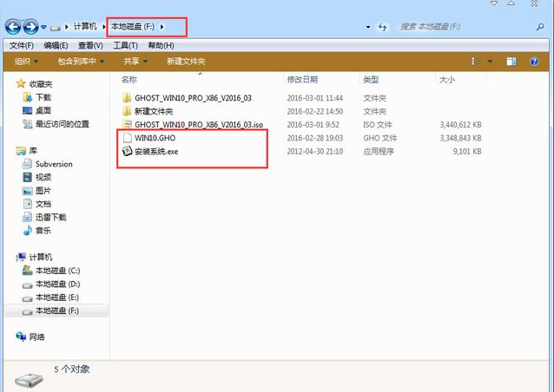Open Subversion library
The image size is (554, 392).
[x=54, y=164]
